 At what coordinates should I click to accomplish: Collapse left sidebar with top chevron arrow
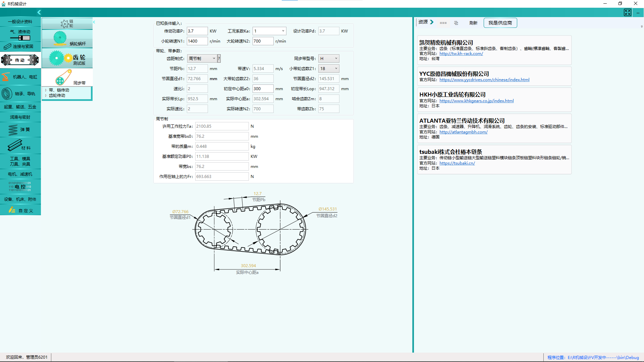[39, 12]
